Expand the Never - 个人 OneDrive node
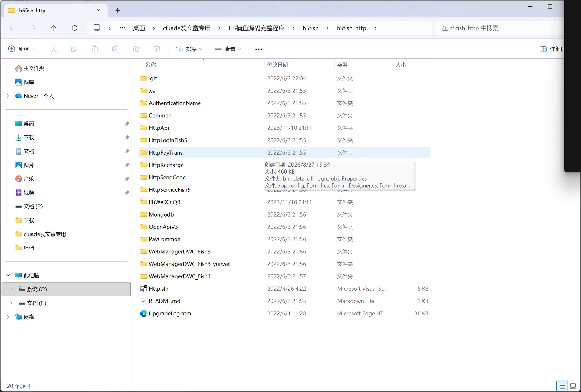581x392 pixels. pos(8,96)
